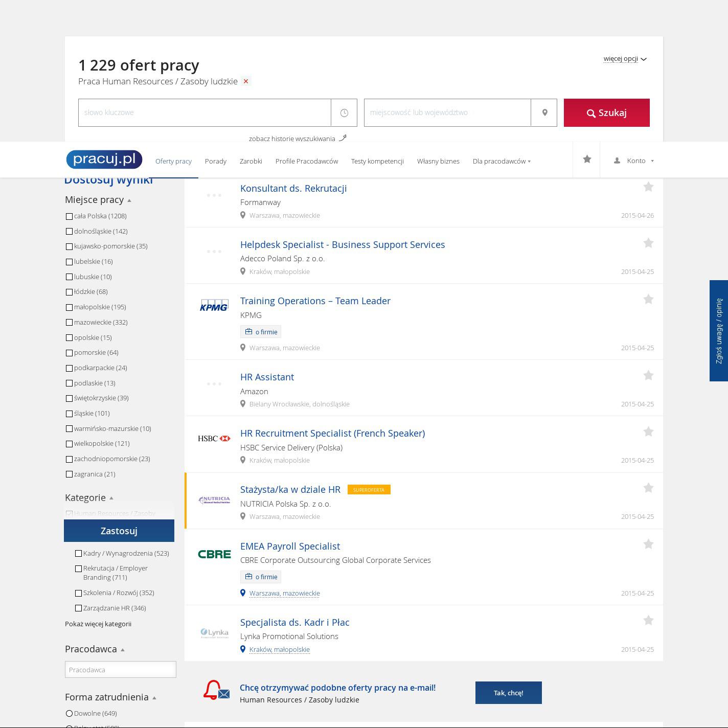Viewport: 728px width, 728px height.
Task: Open saved offers star in navigation bar
Action: coord(587,160)
